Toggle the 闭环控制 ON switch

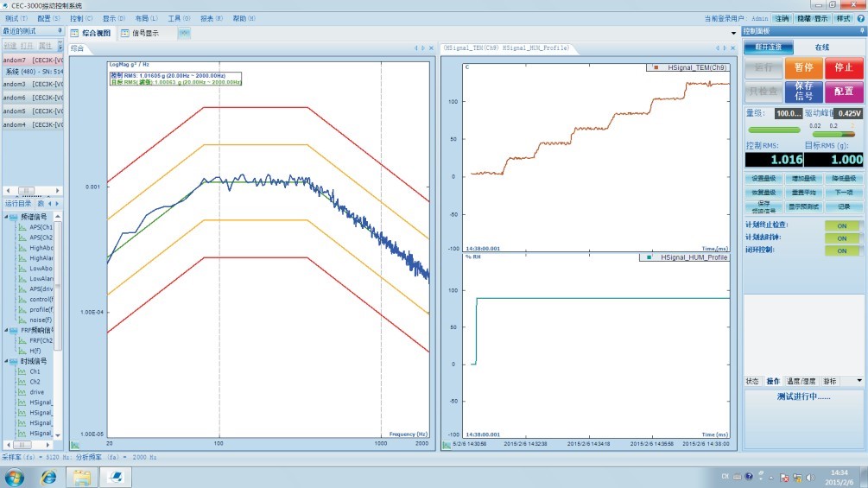coord(842,250)
